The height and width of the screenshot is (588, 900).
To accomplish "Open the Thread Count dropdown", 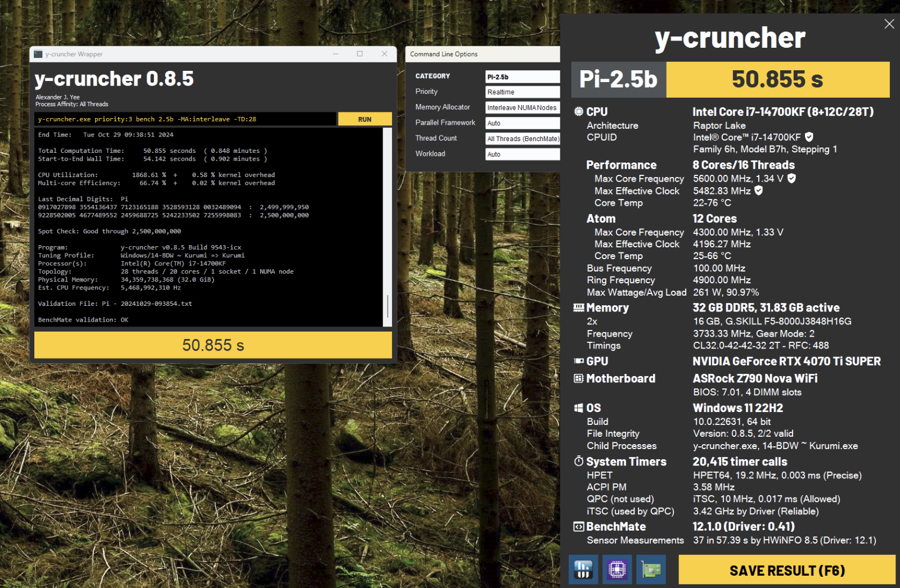I will 523,138.
